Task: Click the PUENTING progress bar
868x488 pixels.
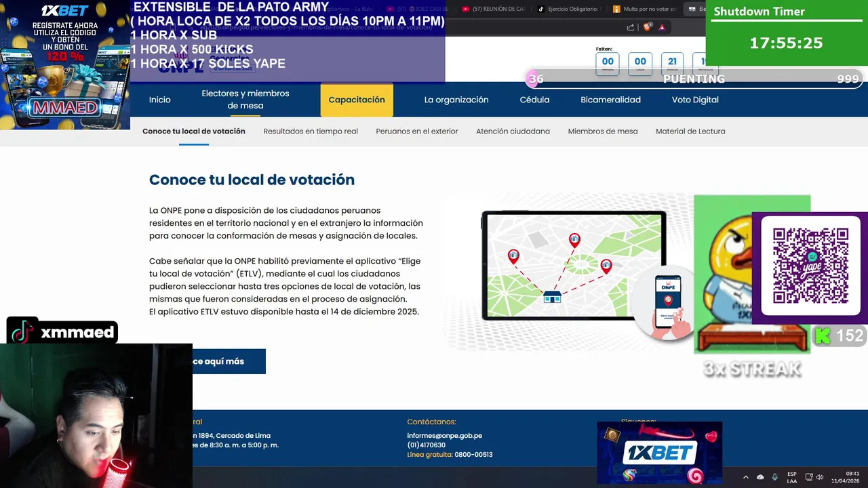Action: click(696, 79)
